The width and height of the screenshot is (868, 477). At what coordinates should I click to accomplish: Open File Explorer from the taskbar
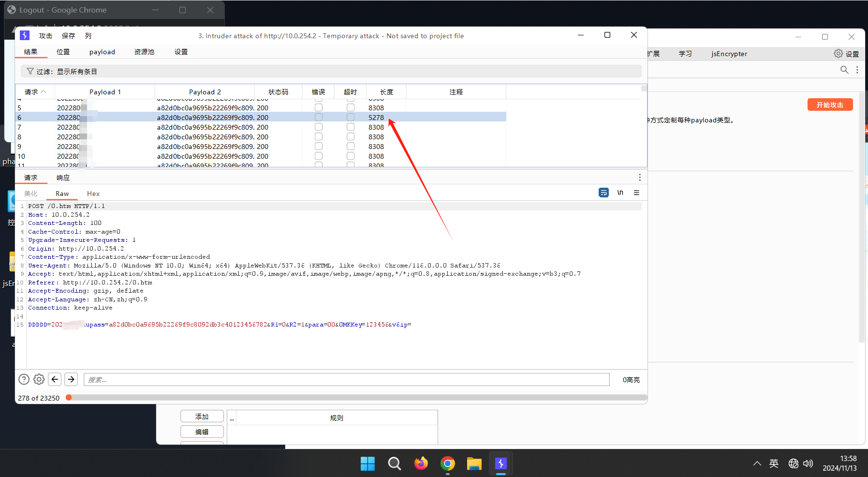pos(474,463)
